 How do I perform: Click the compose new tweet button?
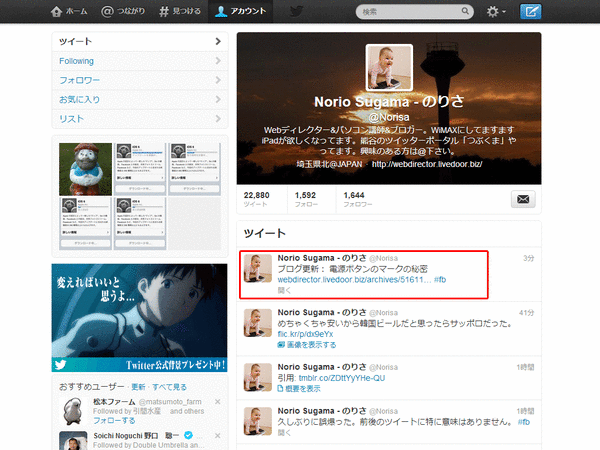click(x=530, y=11)
